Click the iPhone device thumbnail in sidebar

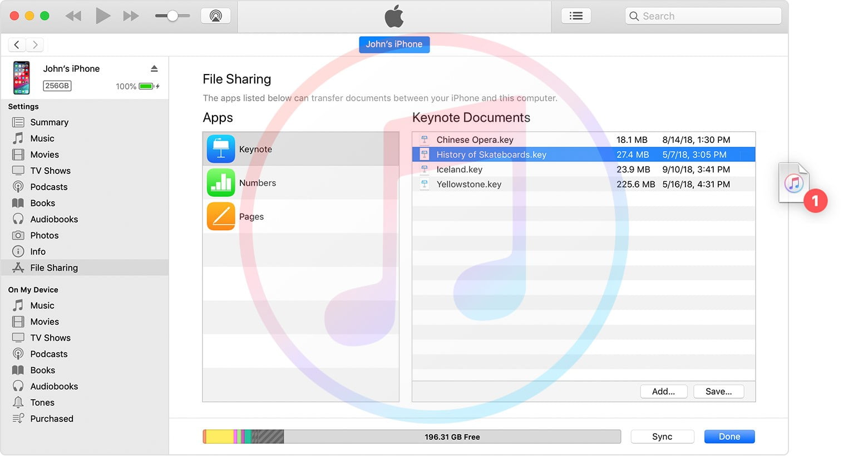22,78
